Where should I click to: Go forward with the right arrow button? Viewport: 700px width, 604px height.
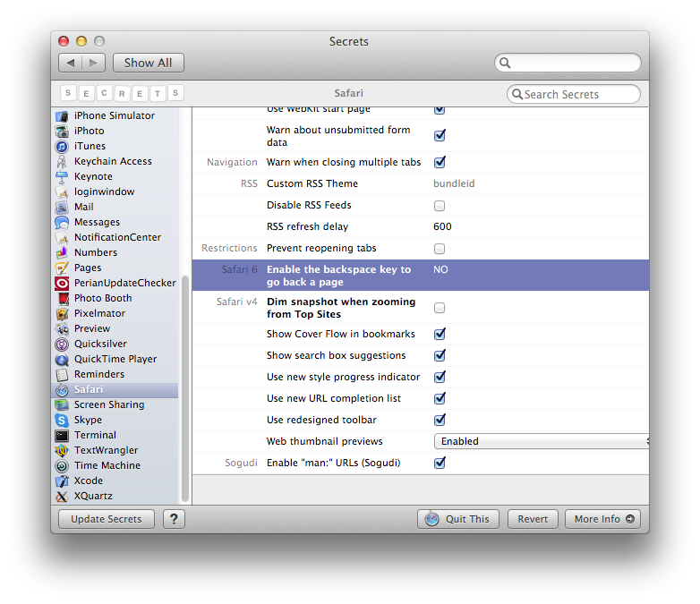pos(94,63)
